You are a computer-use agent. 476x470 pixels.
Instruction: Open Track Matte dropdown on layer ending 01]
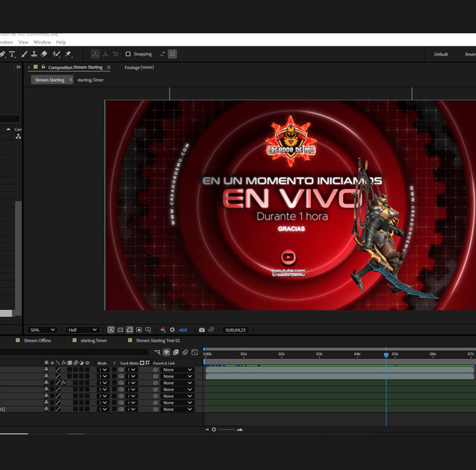[x=131, y=409]
